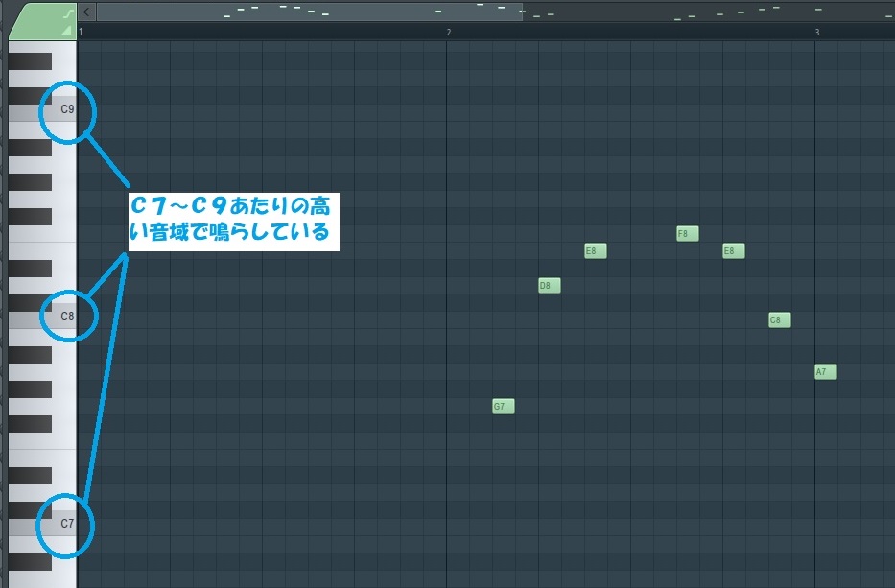Click the scroll-left arrow above the timeline

(86, 12)
